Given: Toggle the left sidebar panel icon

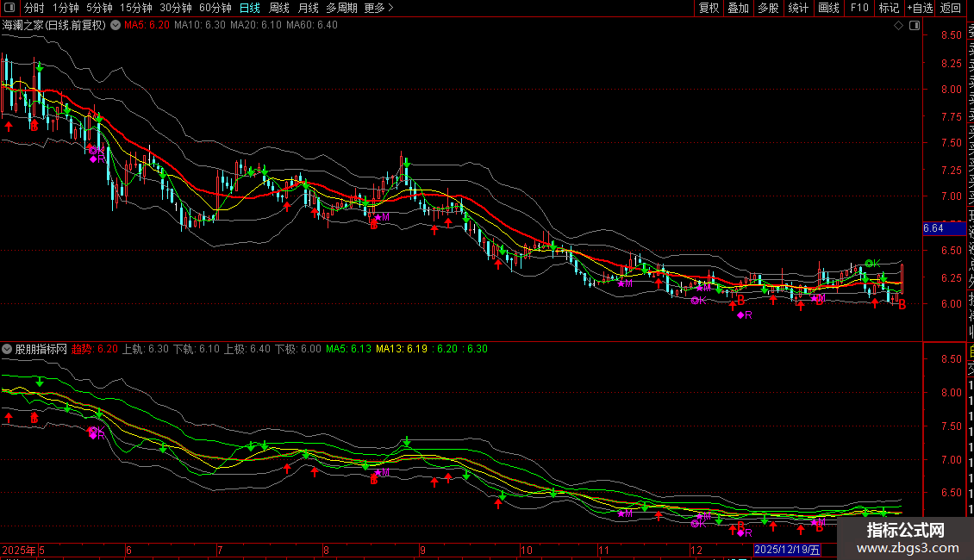Looking at the screenshot, I should point(11,9).
